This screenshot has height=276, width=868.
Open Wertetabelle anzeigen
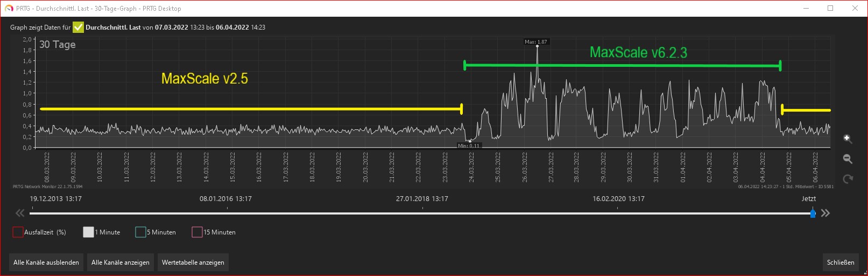coord(193,263)
